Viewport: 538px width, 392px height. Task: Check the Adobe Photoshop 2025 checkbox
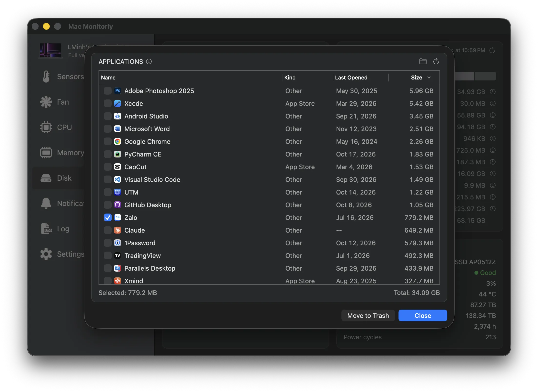(108, 91)
